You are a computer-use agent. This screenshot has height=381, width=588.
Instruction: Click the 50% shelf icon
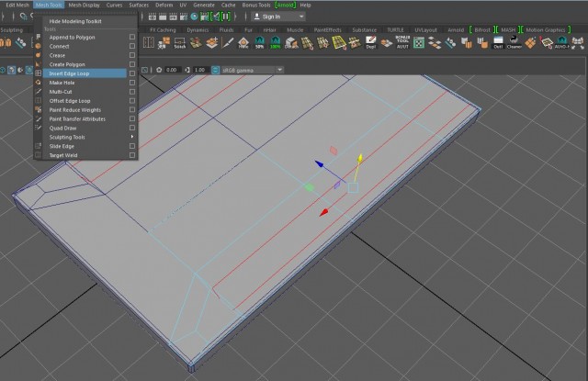coord(259,43)
